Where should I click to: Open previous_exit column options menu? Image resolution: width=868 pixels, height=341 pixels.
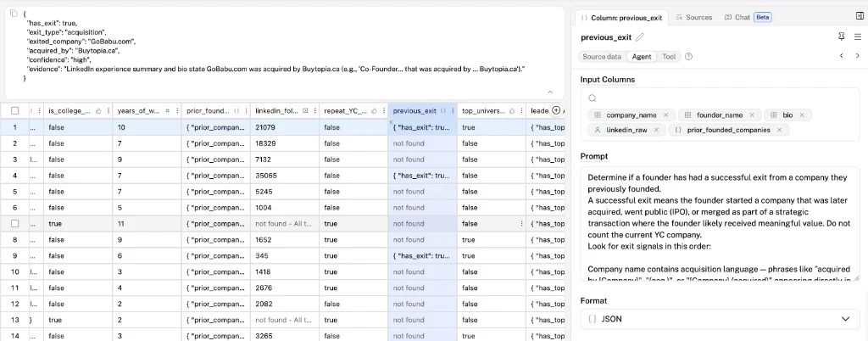point(453,111)
